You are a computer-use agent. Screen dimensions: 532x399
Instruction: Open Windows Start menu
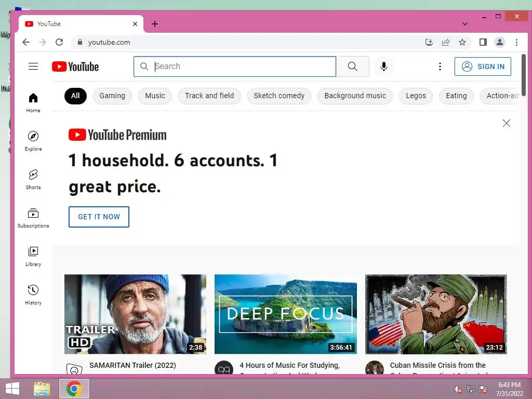pos(12,389)
